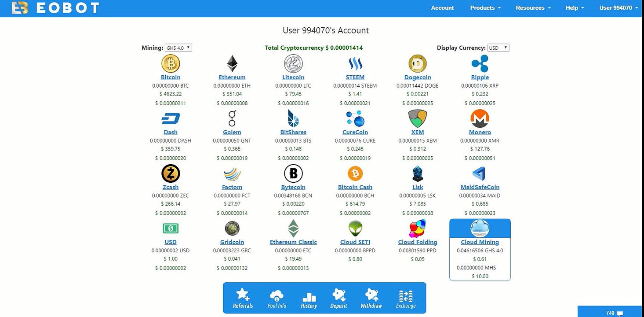
Task: Open the Factom link
Action: pyautogui.click(x=232, y=188)
